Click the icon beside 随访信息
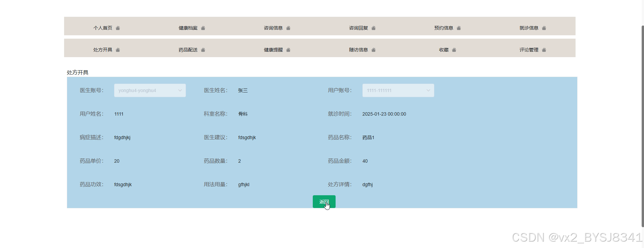This screenshot has width=644, height=248. [x=374, y=50]
